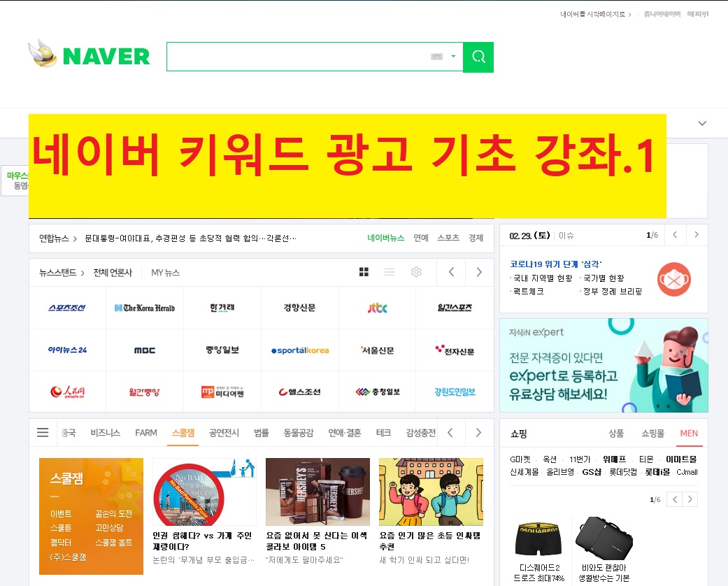Select the FARM topic tab
This screenshot has height=586, width=728.
tap(145, 433)
